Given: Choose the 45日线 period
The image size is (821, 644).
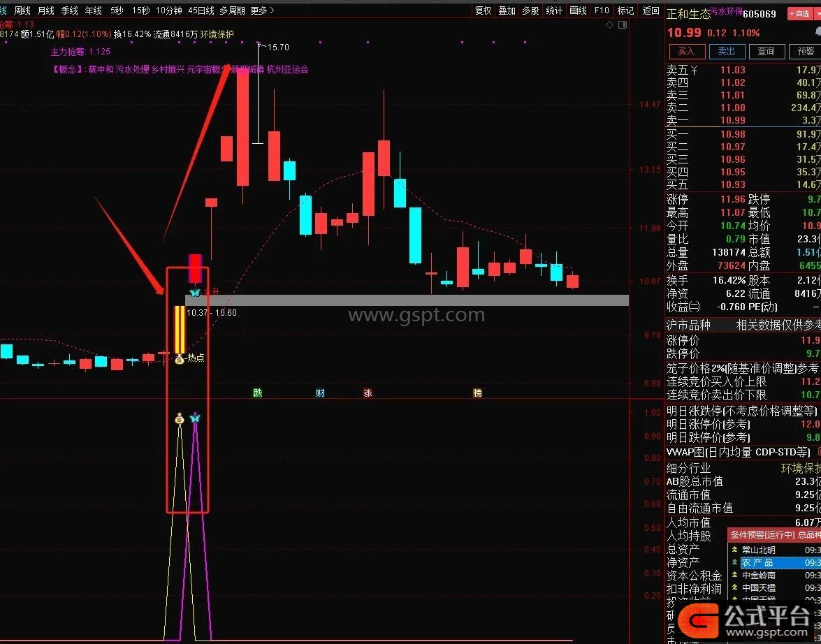Looking at the screenshot, I should (x=201, y=10).
